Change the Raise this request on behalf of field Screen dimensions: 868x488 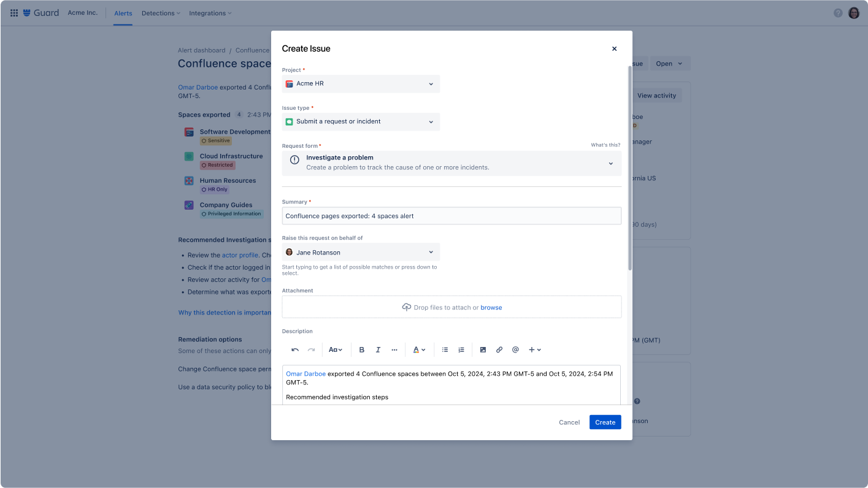click(x=360, y=252)
